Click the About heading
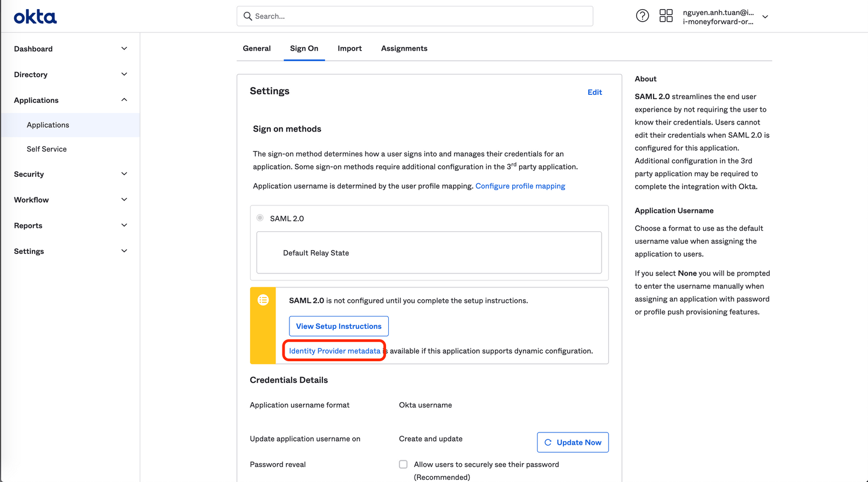The image size is (868, 482). tap(645, 79)
